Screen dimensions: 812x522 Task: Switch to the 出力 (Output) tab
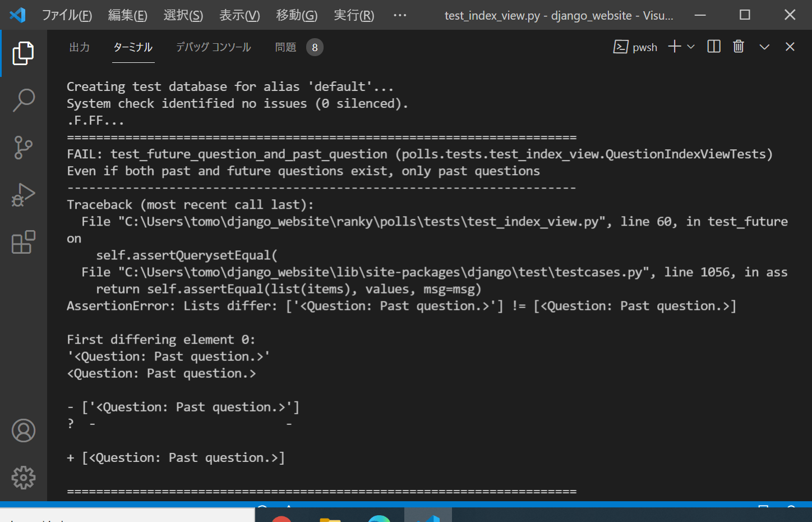79,47
